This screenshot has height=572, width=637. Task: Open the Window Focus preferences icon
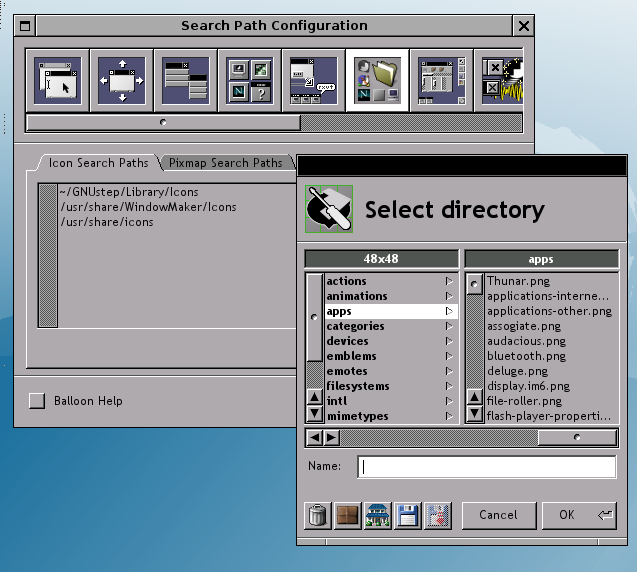click(x=57, y=80)
